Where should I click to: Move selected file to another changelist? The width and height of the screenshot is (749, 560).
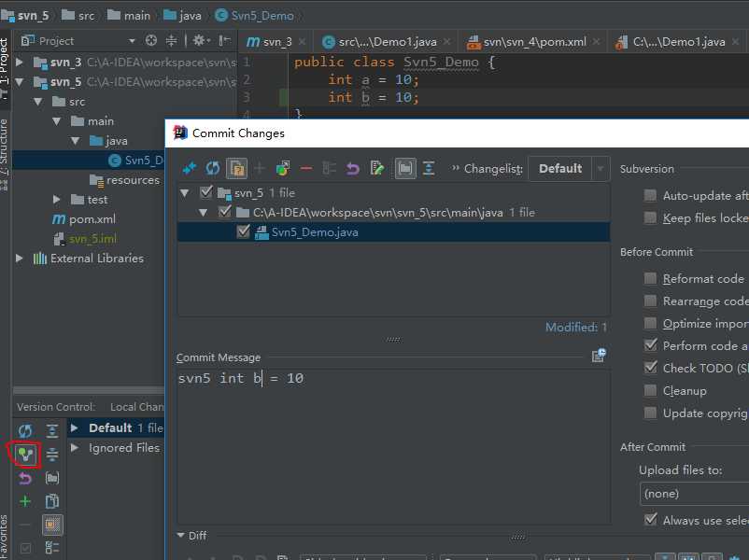[x=283, y=168]
